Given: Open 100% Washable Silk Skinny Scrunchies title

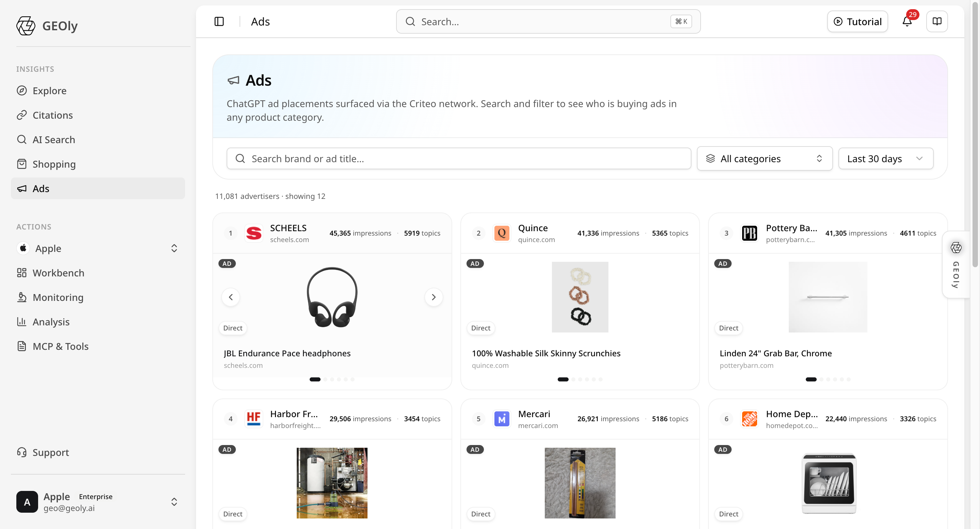Looking at the screenshot, I should (546, 354).
